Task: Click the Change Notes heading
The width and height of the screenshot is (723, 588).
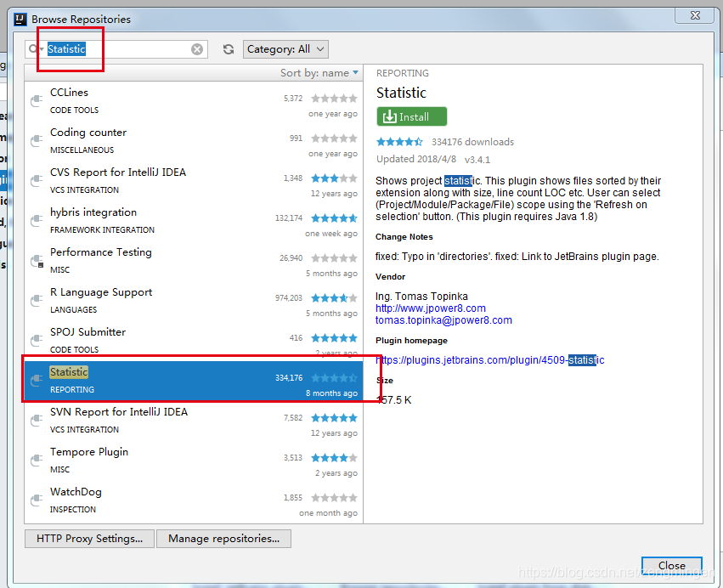Action: (404, 236)
